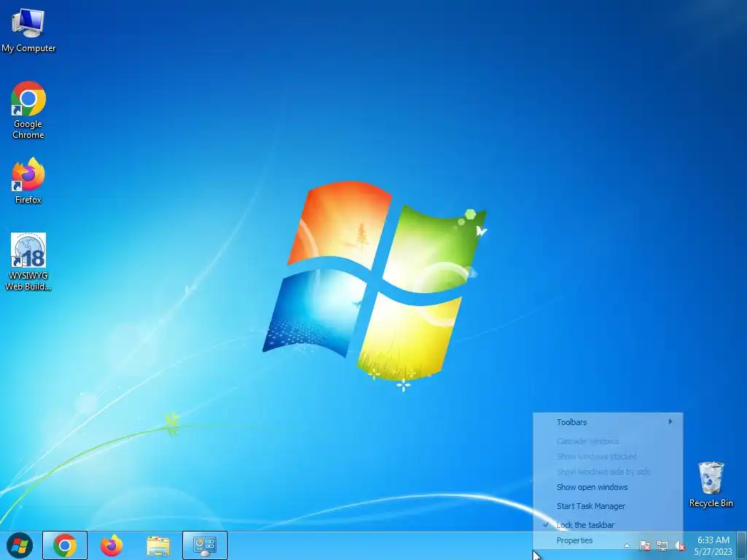Open the Action Center flag tray icon

(644, 545)
